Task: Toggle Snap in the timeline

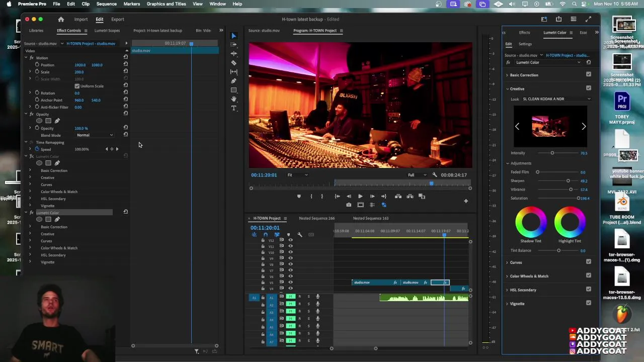Action: tap(265, 235)
